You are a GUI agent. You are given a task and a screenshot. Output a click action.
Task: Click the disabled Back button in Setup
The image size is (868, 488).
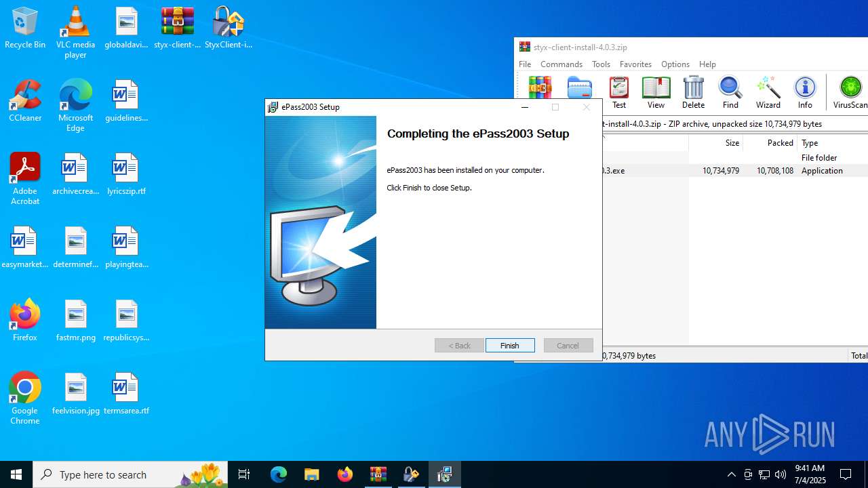point(459,346)
